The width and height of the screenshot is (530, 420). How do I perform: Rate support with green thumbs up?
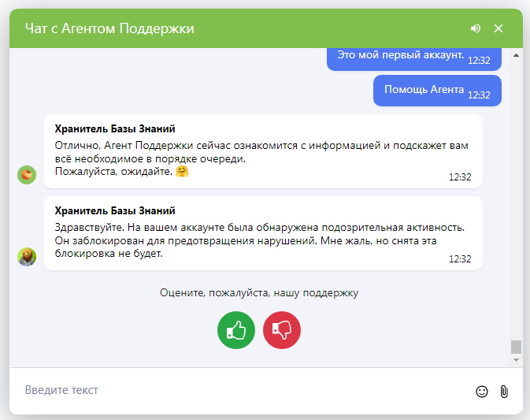pos(236,330)
